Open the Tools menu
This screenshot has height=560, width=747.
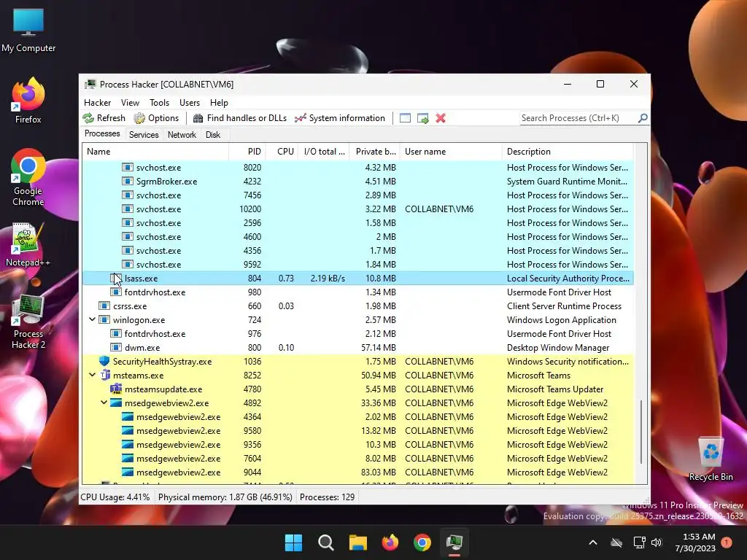tap(159, 103)
